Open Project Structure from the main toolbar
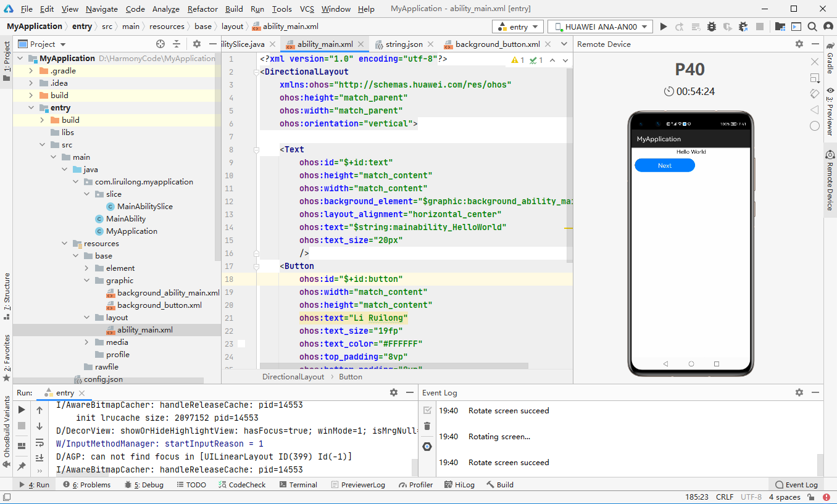Screen dimensions: 837x504 point(780,27)
